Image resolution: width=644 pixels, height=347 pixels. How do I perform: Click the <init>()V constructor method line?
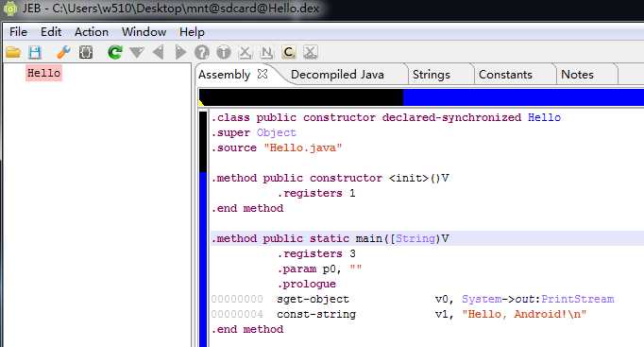330,178
